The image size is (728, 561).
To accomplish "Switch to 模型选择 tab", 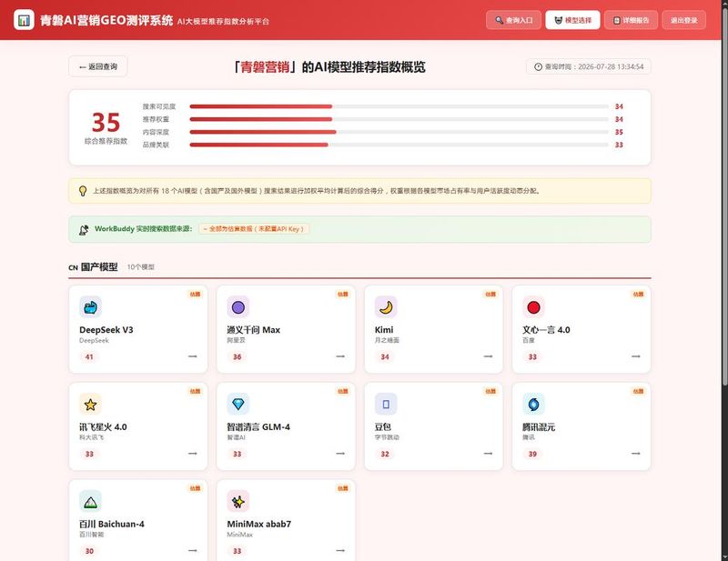I will (572, 20).
